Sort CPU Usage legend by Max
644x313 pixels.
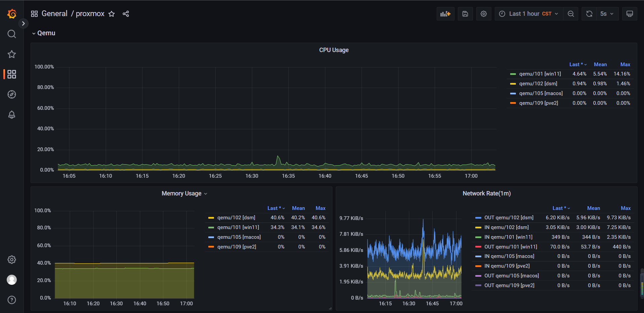point(625,64)
